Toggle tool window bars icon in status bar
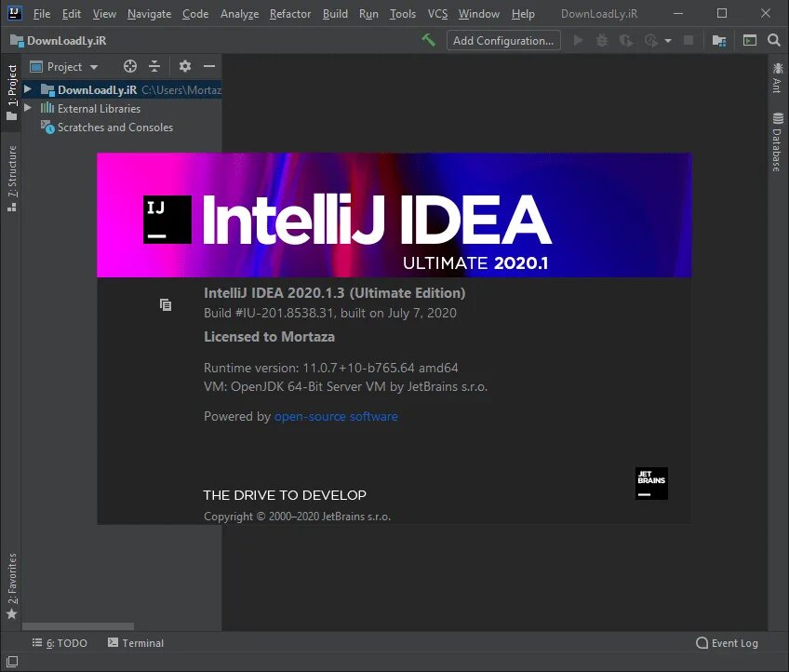Viewport: 789px width, 672px height. (12, 662)
